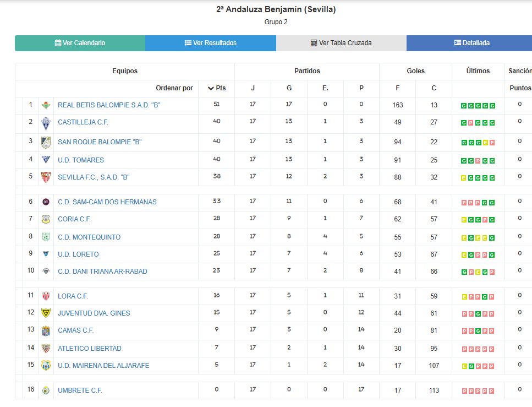The width and height of the screenshot is (532, 407).
Task: Click the U.D. Tomares team crest
Action: click(46, 160)
